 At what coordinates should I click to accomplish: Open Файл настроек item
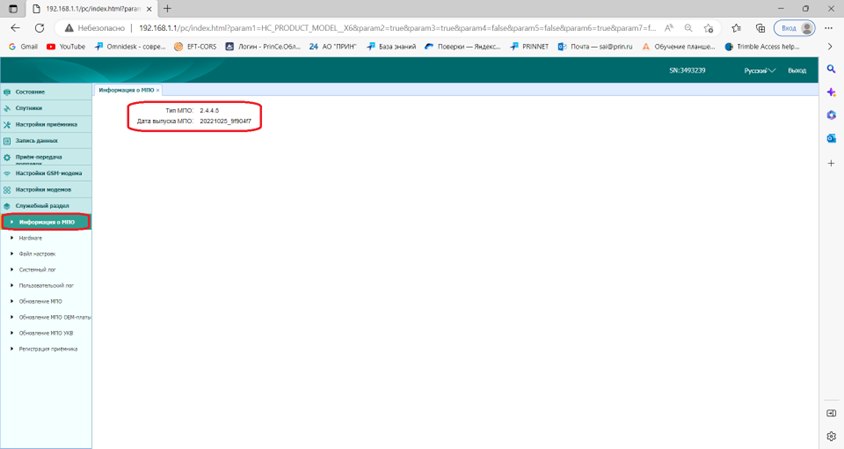point(37,254)
